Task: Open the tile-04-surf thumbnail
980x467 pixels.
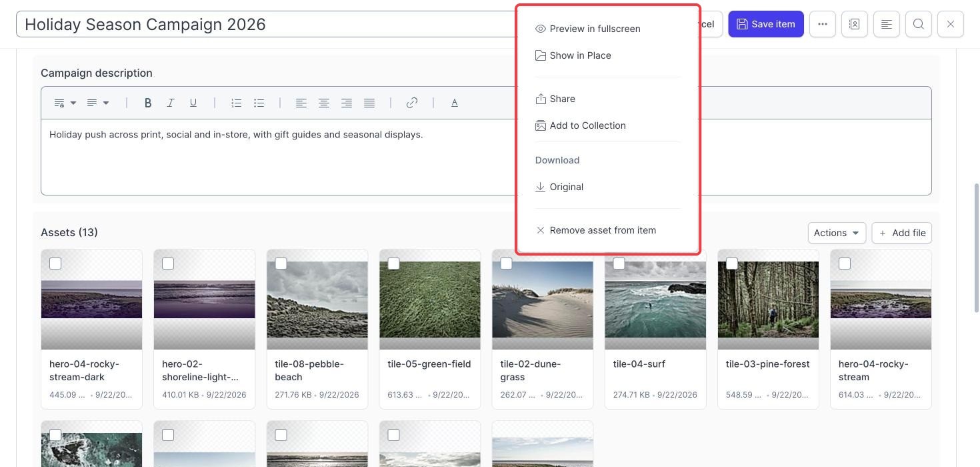Action: tap(655, 300)
